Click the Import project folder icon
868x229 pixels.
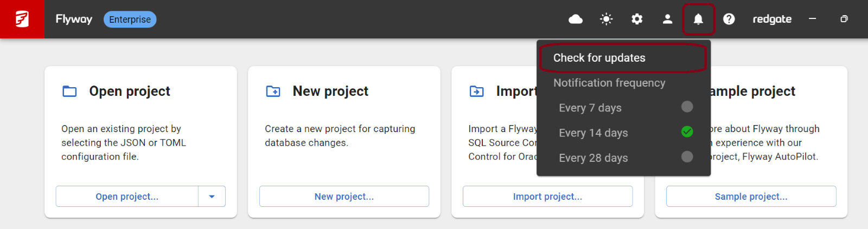(x=476, y=91)
